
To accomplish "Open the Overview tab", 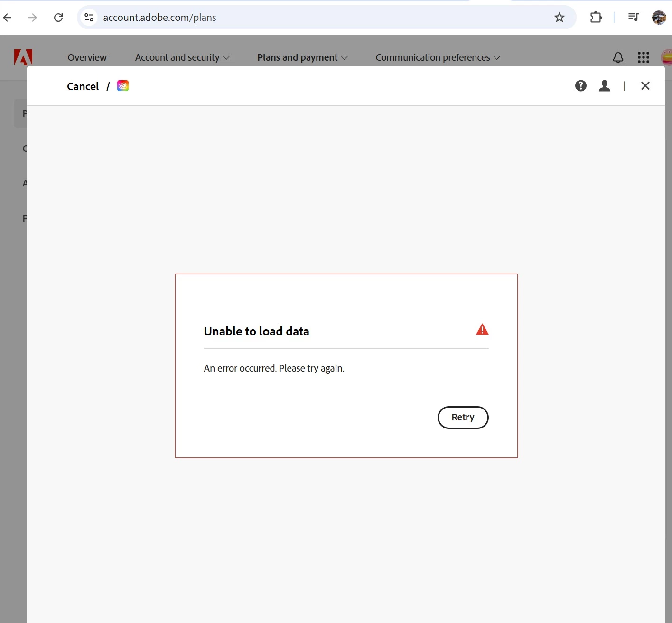I will pyautogui.click(x=87, y=57).
